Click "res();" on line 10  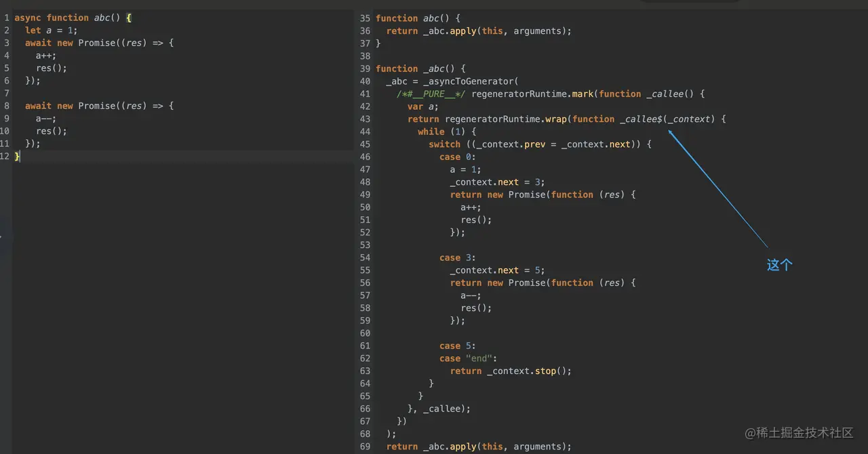[x=52, y=131]
